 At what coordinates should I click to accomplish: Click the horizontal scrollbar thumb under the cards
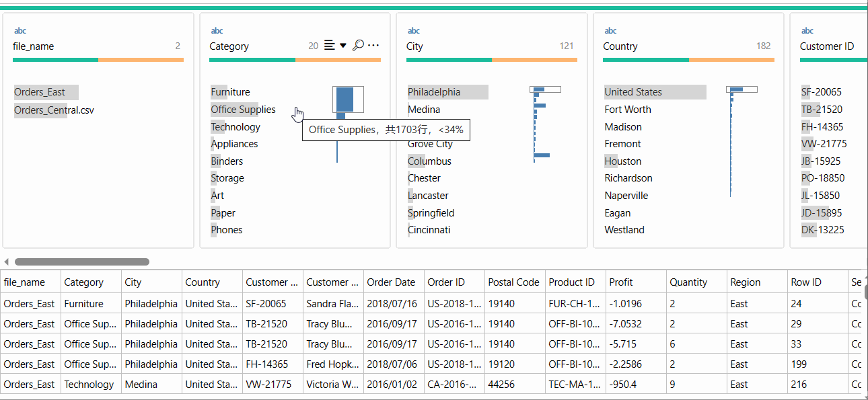tap(81, 262)
